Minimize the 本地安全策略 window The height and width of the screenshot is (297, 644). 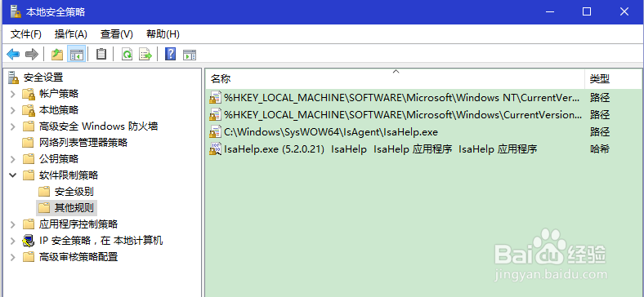[x=549, y=12]
